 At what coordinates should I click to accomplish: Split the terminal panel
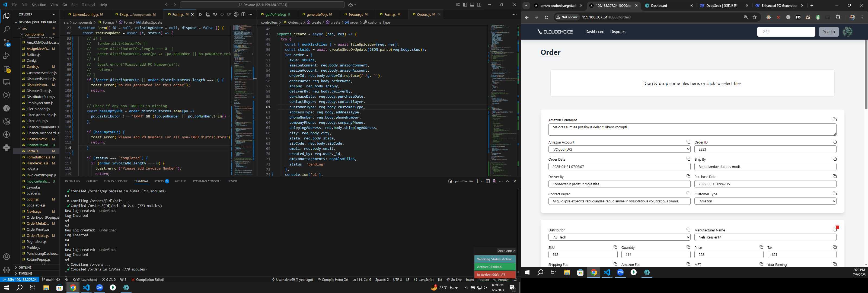(488, 181)
